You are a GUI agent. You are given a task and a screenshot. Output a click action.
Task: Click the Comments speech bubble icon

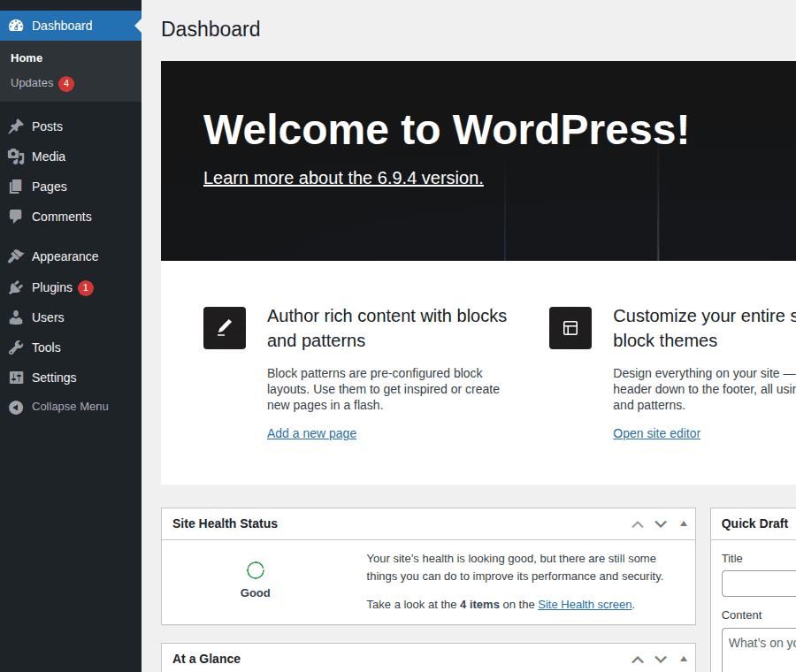(x=16, y=217)
